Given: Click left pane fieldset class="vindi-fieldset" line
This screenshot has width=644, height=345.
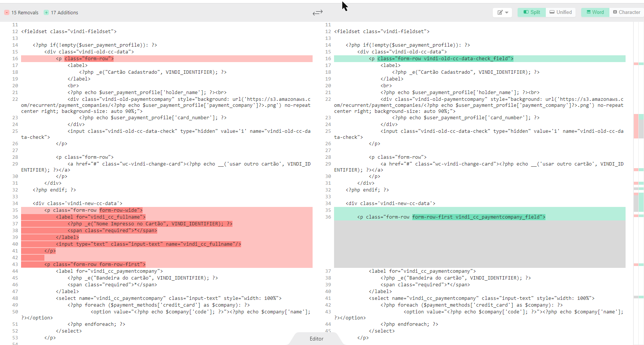Looking at the screenshot, I should tap(69, 32).
